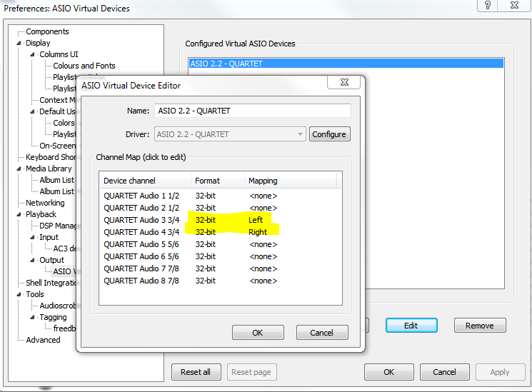Click the Edit device button
Screen dimensions: 532x392
click(411, 325)
